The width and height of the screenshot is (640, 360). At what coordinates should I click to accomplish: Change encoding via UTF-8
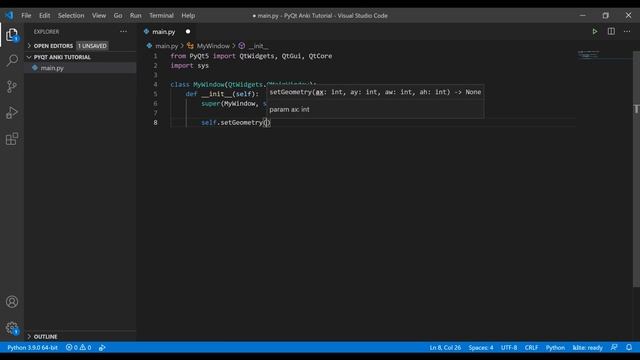pyautogui.click(x=509, y=348)
